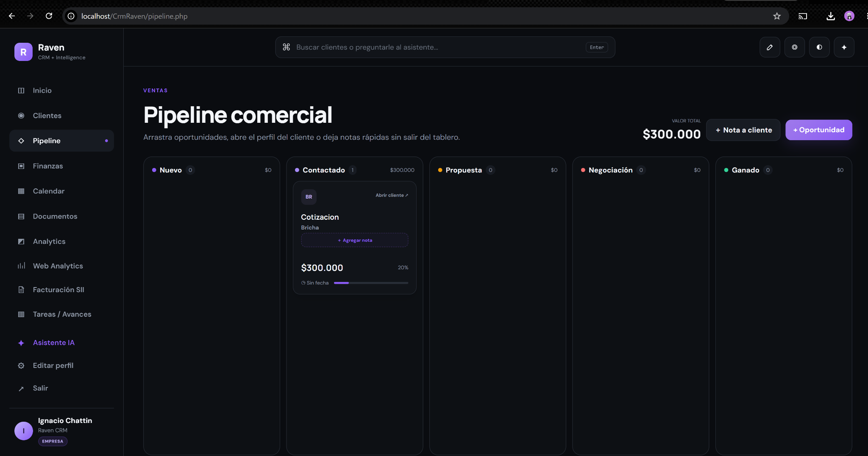Click the Raven logo icon
The image size is (868, 456).
(x=23, y=52)
